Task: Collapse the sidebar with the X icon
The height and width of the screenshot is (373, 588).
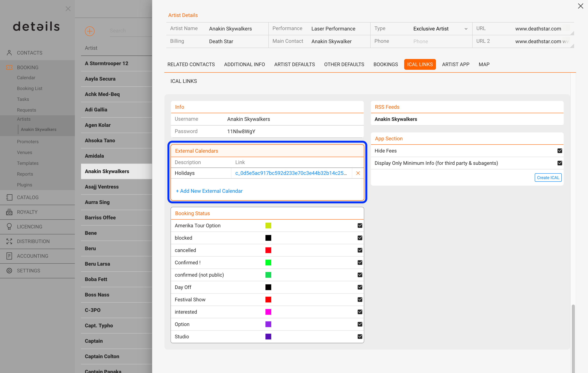Action: click(x=68, y=9)
